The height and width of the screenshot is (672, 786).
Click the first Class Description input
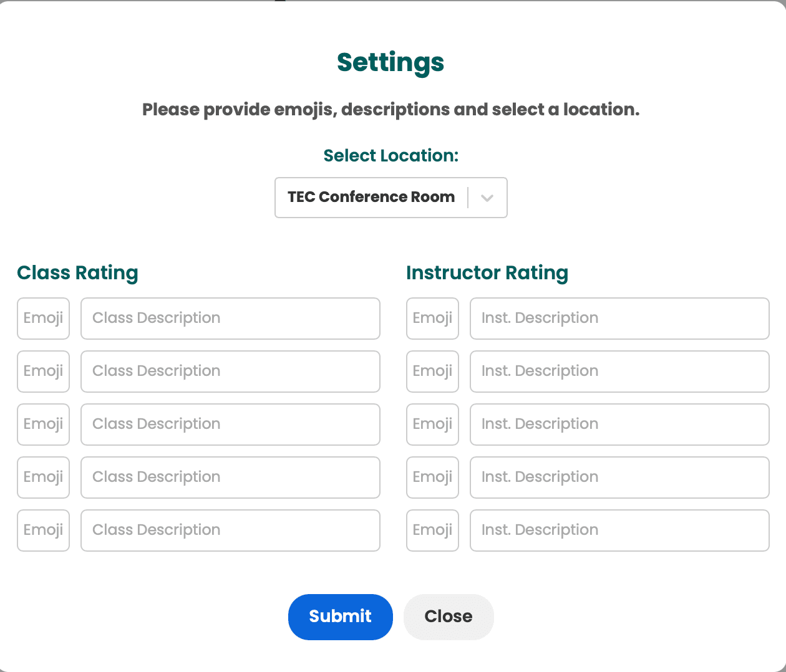(x=230, y=319)
